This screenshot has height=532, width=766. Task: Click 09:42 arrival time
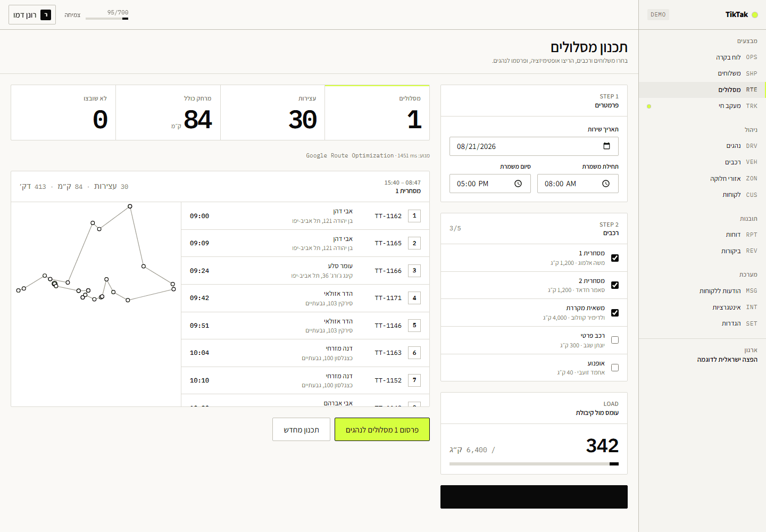pos(199,298)
